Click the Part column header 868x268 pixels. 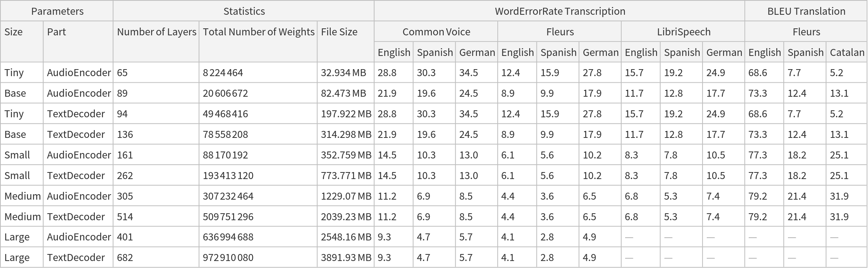pos(56,32)
